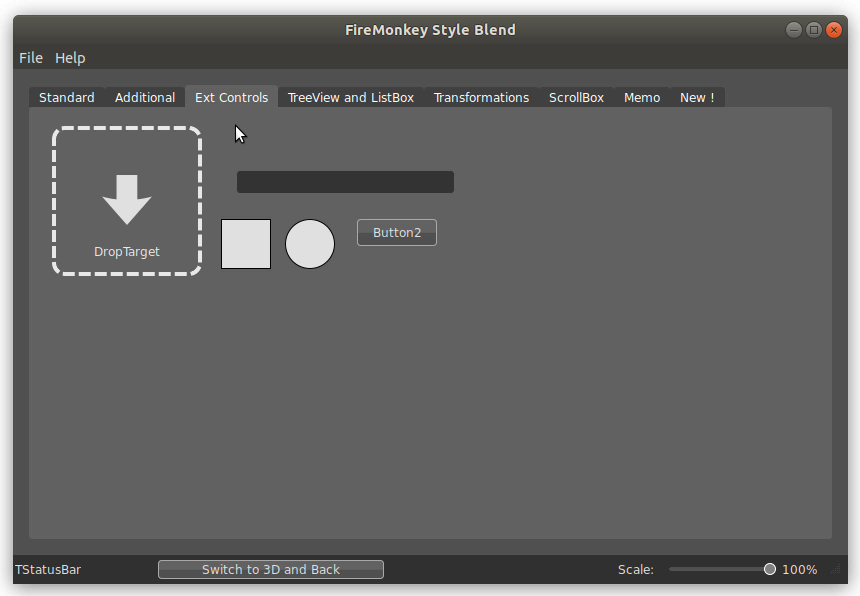Minimize the FireMonkey Style Blend window
The height and width of the screenshot is (596, 860).
point(794,30)
